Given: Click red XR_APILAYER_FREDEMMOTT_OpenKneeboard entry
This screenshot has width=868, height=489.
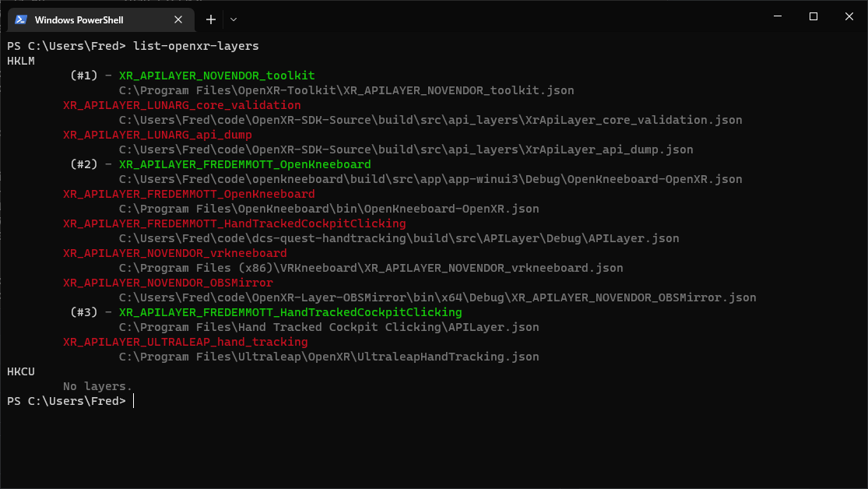Looking at the screenshot, I should [188, 194].
